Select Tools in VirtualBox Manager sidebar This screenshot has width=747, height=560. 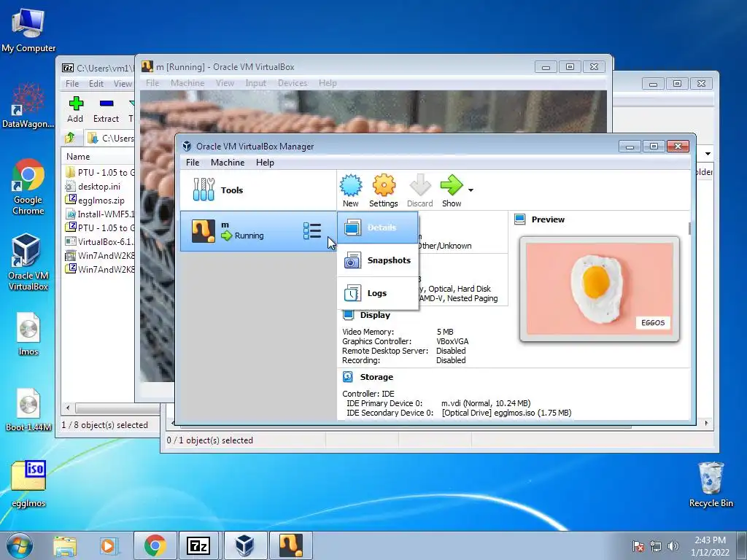(x=258, y=190)
